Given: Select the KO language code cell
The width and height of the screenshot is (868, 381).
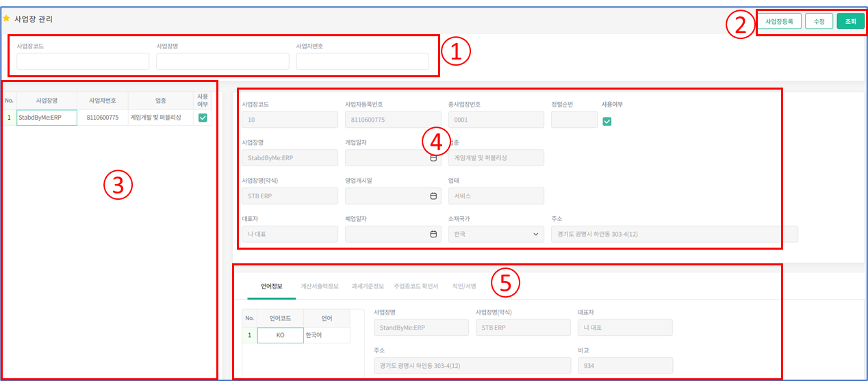Looking at the screenshot, I should [280, 335].
